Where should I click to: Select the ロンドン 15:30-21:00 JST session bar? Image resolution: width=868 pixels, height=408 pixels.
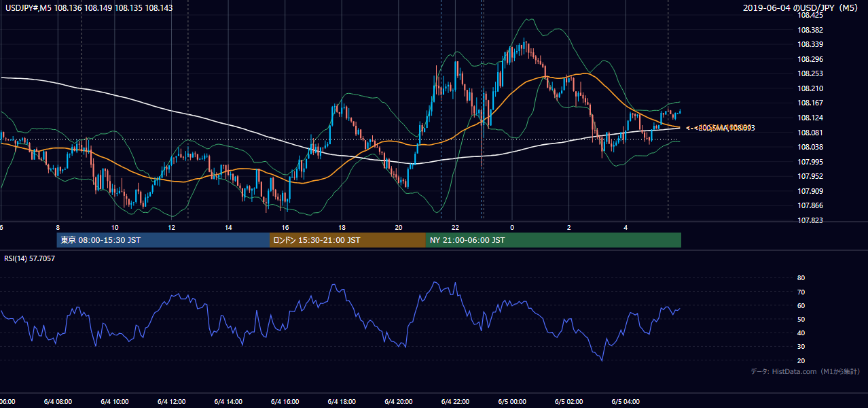tap(348, 240)
